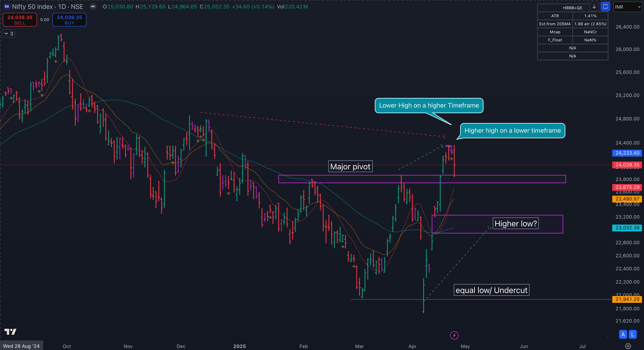The width and height of the screenshot is (644, 350).
Task: Select the 'Major pivot' text label
Action: click(x=350, y=167)
